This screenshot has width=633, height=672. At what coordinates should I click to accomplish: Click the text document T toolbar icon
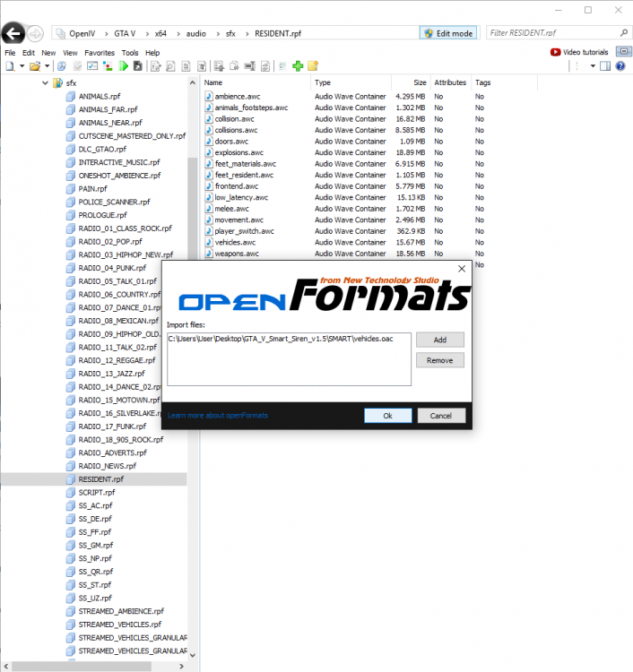coord(202,66)
